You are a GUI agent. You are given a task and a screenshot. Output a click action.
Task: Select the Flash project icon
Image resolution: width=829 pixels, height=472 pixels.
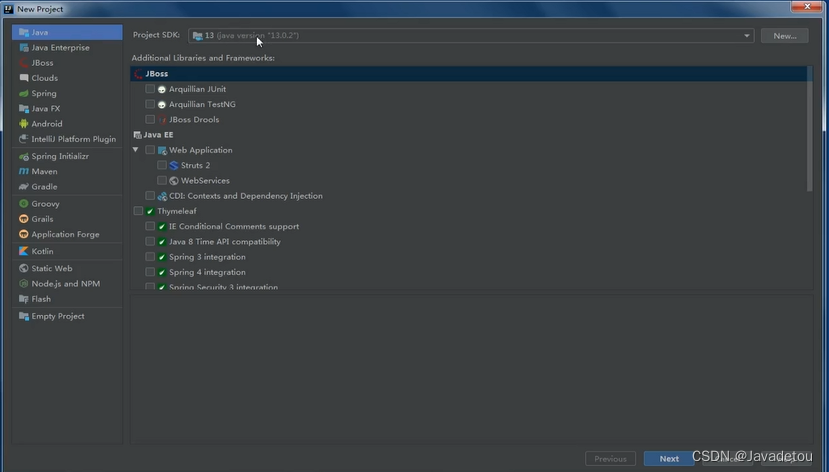24,299
